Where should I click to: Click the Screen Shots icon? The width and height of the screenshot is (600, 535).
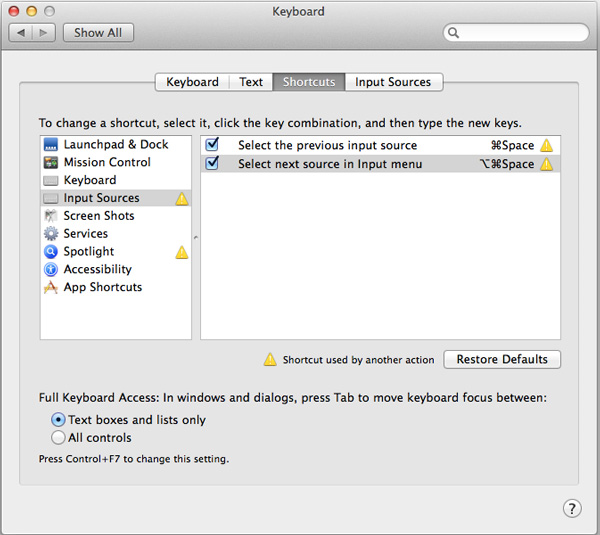pos(51,216)
